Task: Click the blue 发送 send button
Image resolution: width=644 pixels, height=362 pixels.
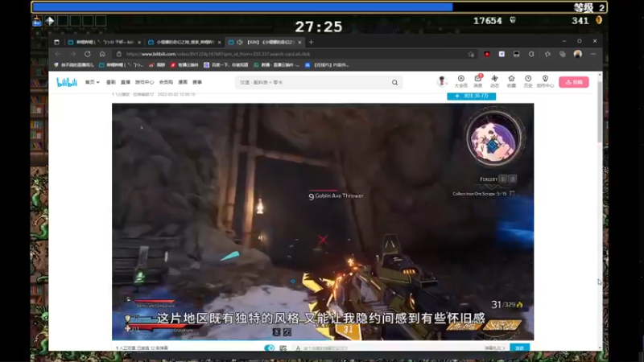Action: 519,348
